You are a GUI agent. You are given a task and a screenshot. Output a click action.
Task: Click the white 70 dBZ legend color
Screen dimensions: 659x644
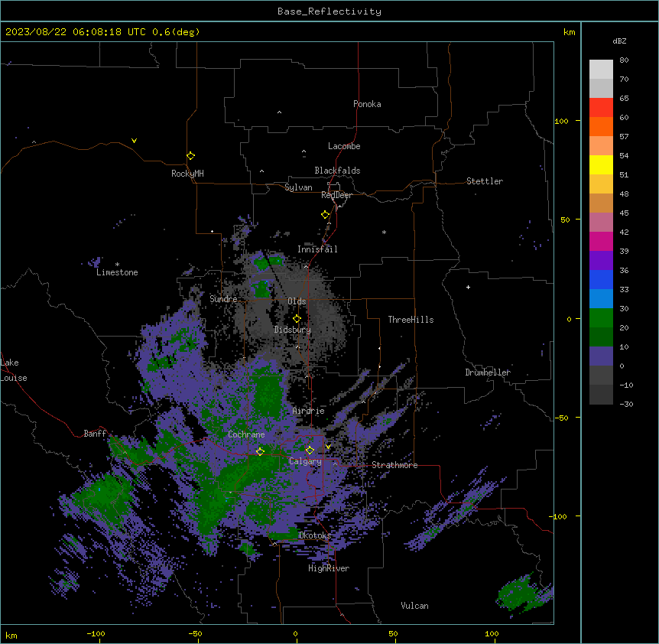coord(601,70)
